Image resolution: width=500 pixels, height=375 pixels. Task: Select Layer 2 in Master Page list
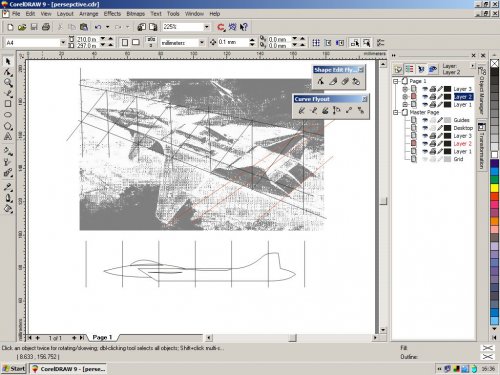click(462, 144)
